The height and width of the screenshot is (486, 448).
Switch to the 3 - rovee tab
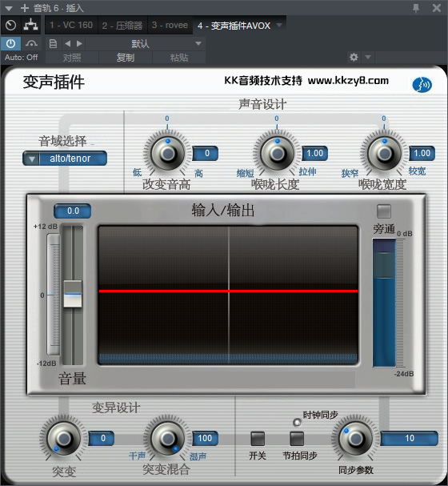pyautogui.click(x=170, y=25)
